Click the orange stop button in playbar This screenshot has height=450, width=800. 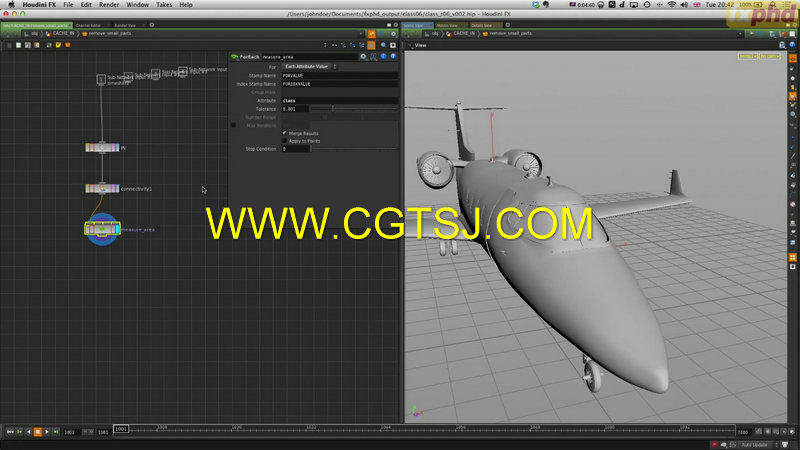click(x=37, y=432)
